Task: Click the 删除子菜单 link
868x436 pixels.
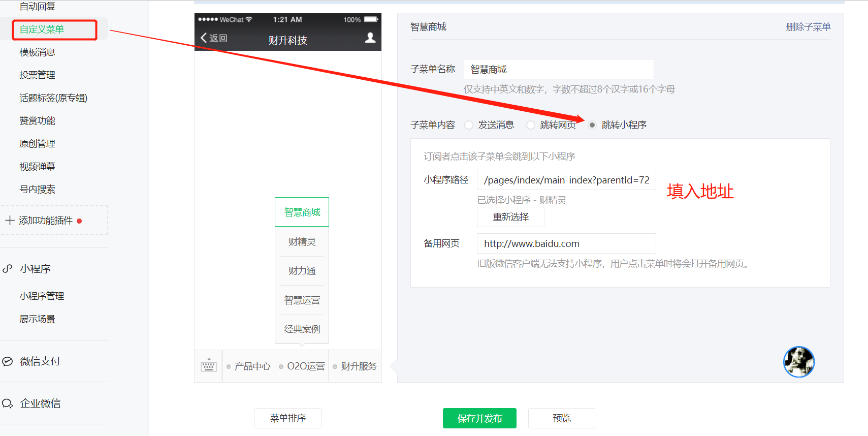Action: pos(808,27)
